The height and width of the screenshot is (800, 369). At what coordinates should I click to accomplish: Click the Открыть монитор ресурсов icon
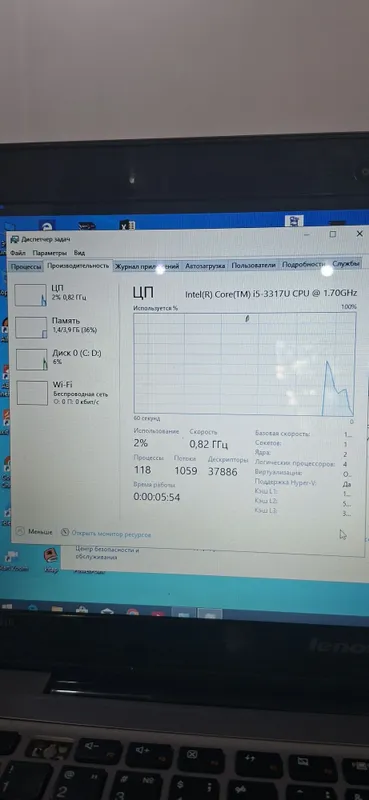(65, 532)
